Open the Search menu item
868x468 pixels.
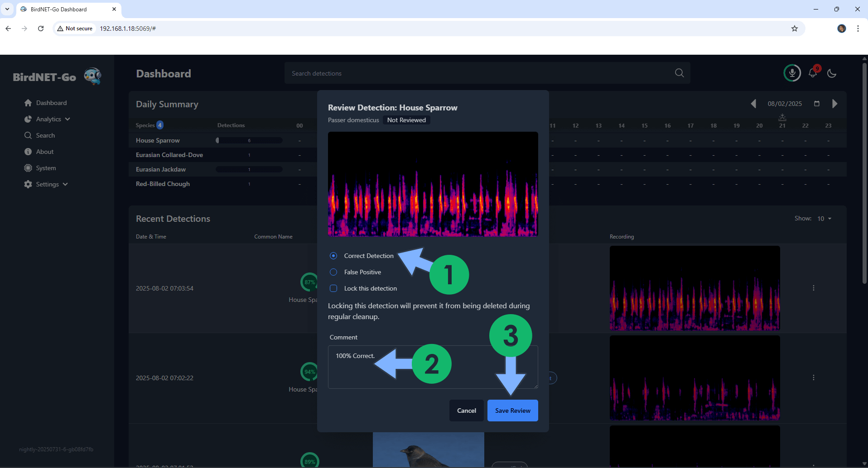(45, 135)
